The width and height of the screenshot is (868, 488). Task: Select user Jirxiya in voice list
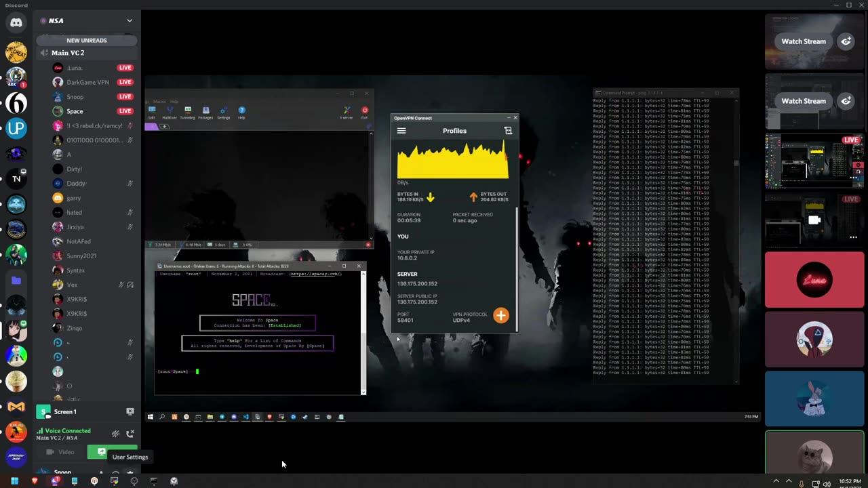(93, 227)
